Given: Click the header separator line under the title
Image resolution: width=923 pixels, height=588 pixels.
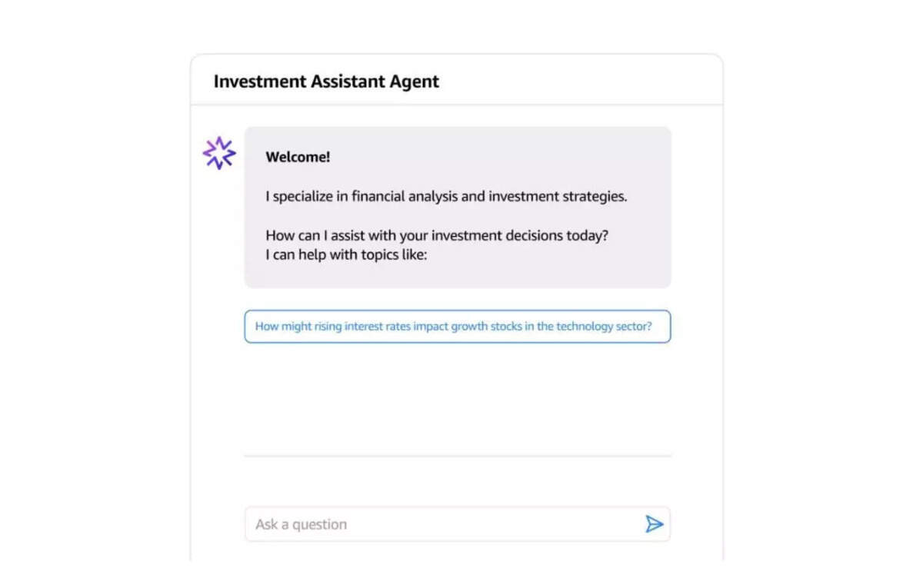Looking at the screenshot, I should tap(457, 104).
